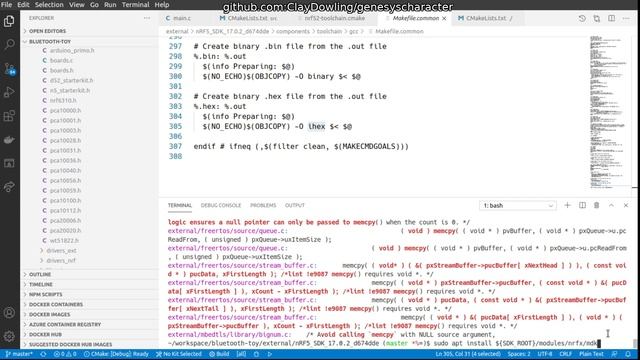The height and width of the screenshot is (360, 640).
Task: Change end of line sequence CRLF
Action: click(x=565, y=354)
